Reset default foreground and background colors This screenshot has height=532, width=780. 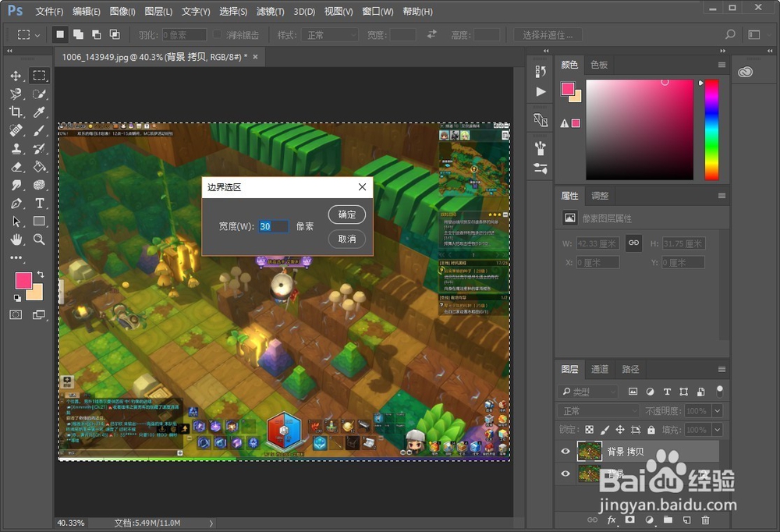pyautogui.click(x=17, y=298)
